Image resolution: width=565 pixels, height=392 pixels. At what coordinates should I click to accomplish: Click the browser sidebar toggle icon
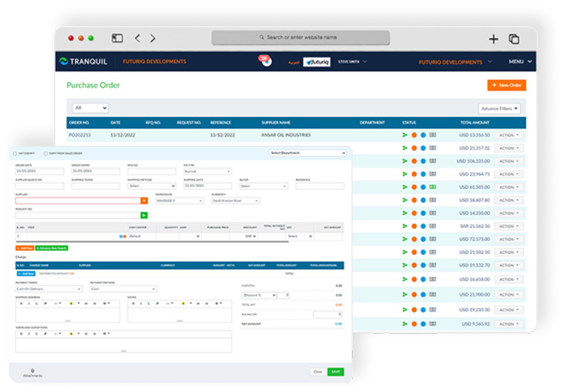(x=117, y=38)
